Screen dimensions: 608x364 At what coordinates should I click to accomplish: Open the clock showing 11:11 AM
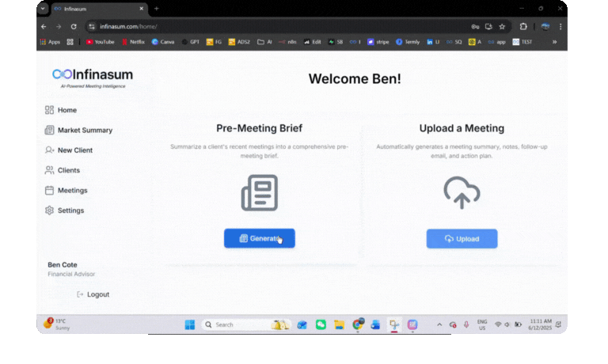tap(540, 324)
